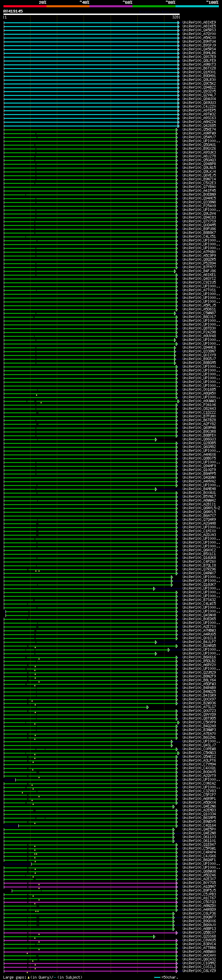Click the UniRef100_C1MIX0 label
Viewport: 222px width, 980px height.
tap(199, 531)
